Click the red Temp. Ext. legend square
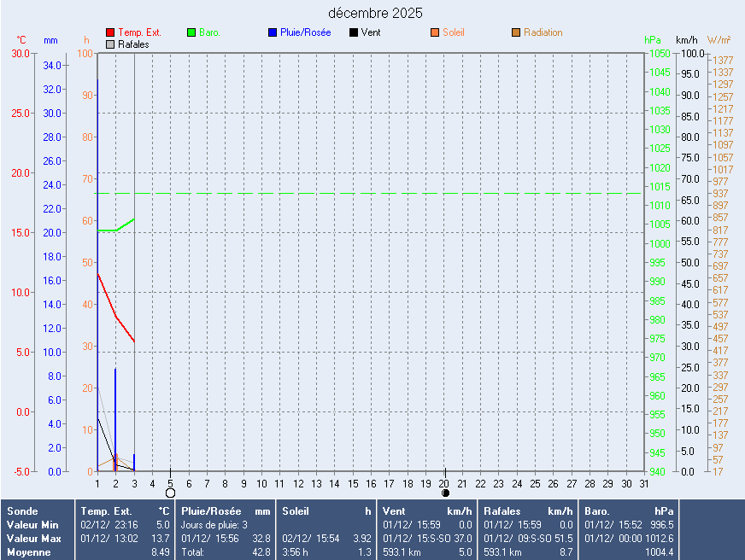The height and width of the screenshot is (560, 745). point(110,32)
